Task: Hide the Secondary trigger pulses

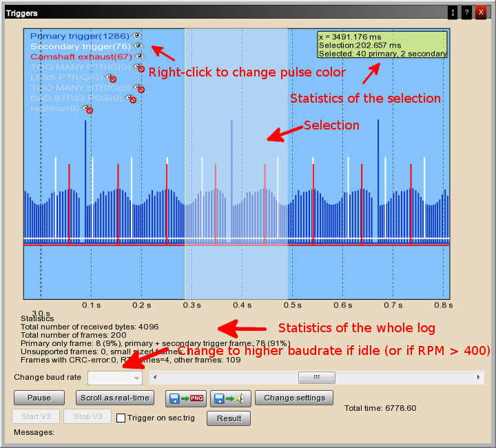Action: tap(138, 45)
